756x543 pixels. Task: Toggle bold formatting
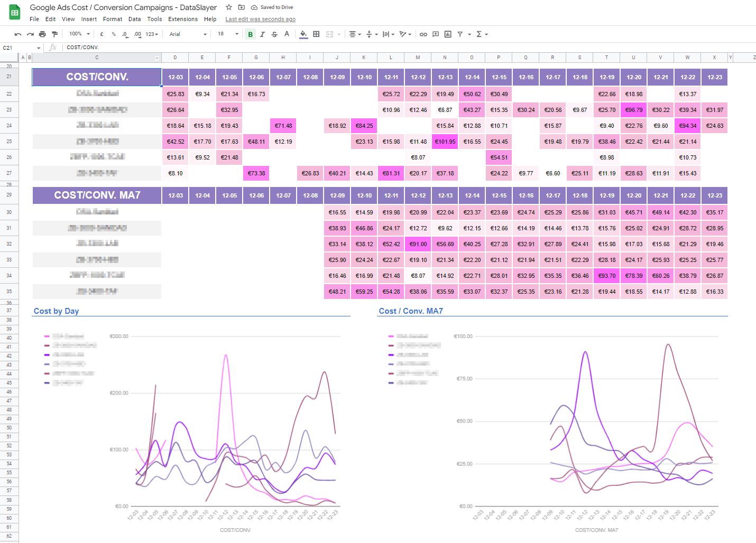[250, 34]
